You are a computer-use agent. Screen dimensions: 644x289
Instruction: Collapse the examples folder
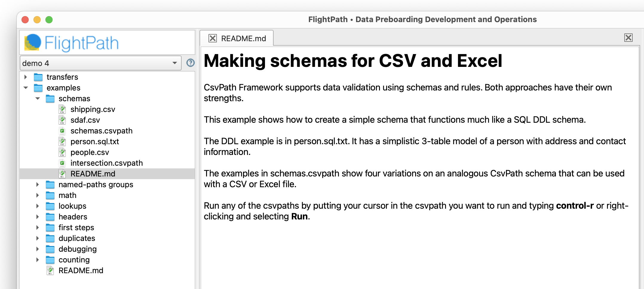point(26,88)
